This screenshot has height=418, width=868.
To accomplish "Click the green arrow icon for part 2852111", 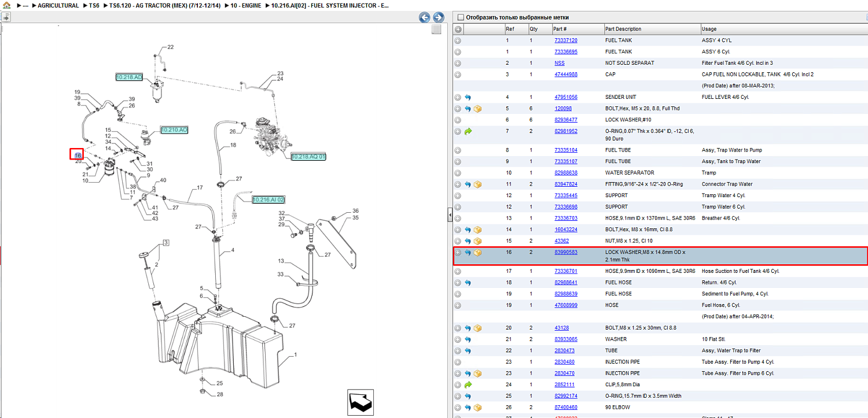I will click(468, 384).
